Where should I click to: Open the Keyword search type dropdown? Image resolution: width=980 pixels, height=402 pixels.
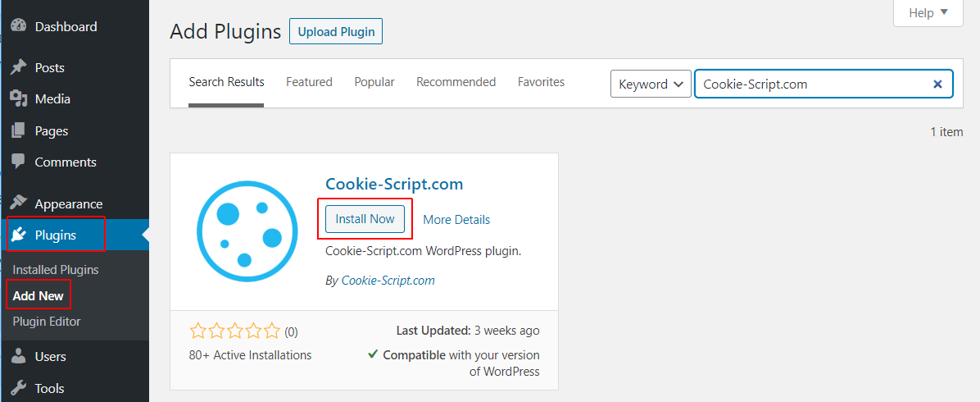pos(651,84)
